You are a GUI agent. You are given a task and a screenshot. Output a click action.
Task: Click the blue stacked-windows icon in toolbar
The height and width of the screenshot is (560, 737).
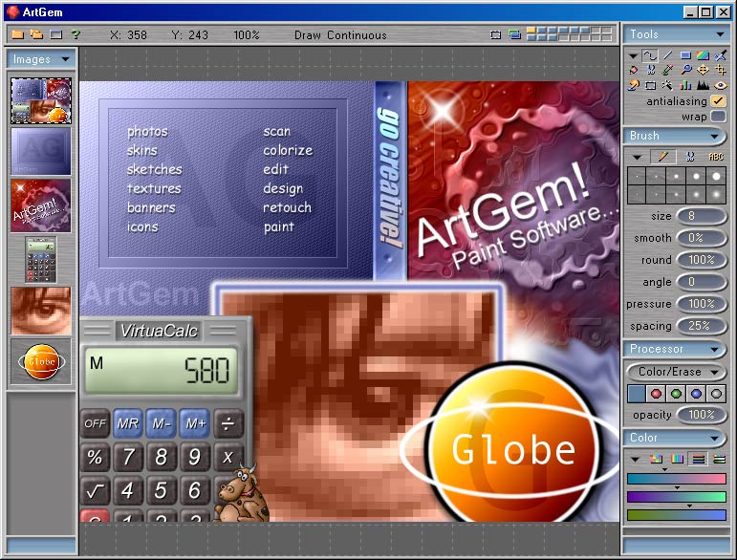515,34
